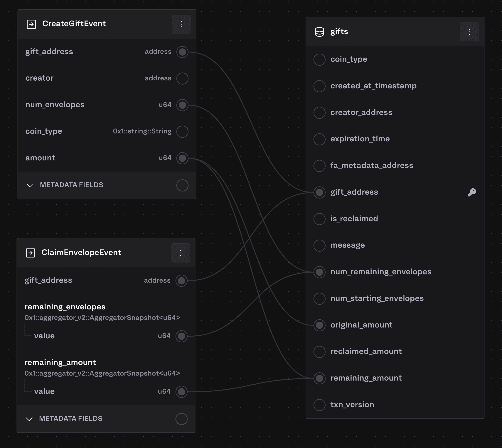This screenshot has height=448, width=502.
Task: Click the CreateGiftEvent node title
Action: [x=74, y=24]
